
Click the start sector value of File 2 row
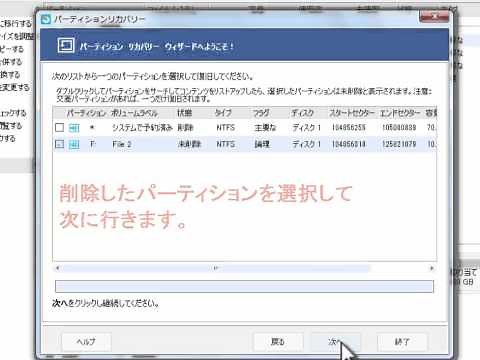[x=348, y=144]
